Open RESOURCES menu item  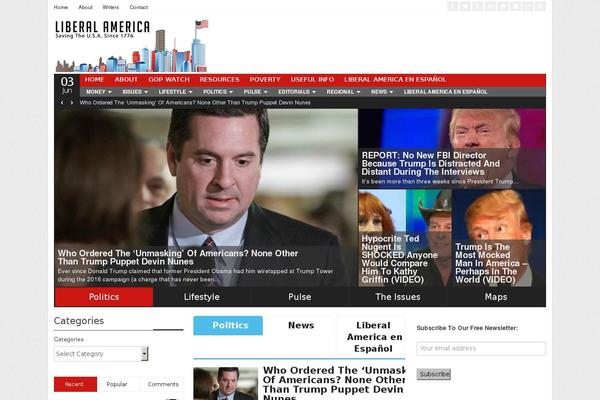click(219, 80)
